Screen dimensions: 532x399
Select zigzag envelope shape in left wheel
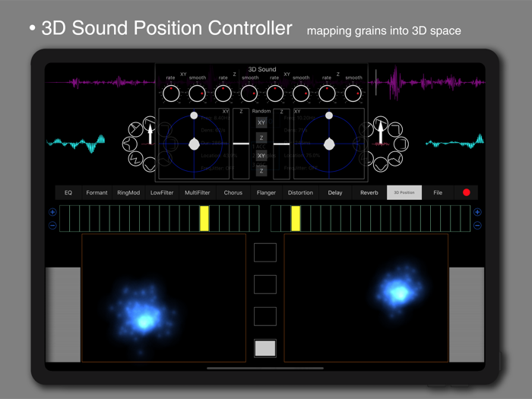click(x=136, y=158)
